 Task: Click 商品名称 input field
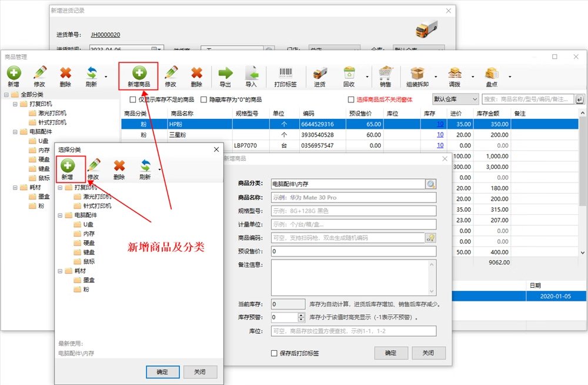pos(353,198)
